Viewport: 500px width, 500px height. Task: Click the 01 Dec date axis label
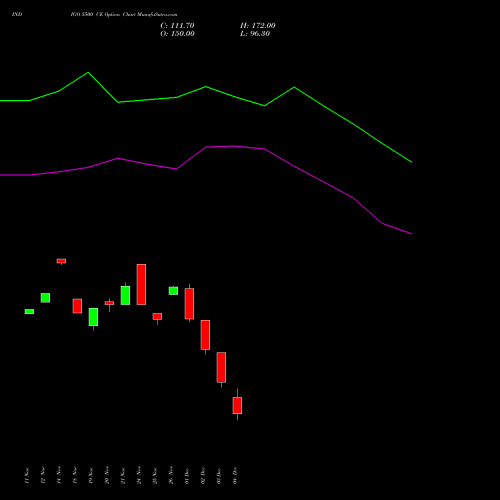(x=187, y=475)
